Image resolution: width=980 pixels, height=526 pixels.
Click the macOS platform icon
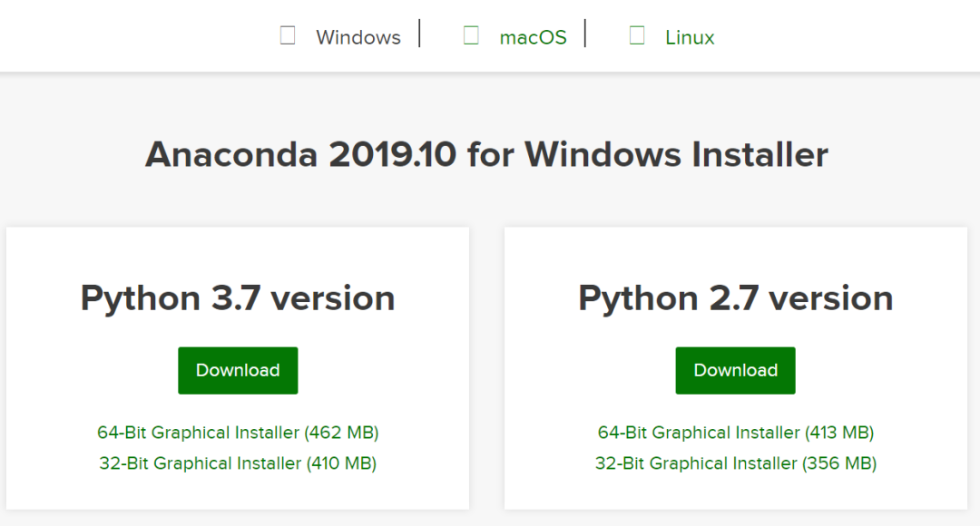pyautogui.click(x=471, y=36)
